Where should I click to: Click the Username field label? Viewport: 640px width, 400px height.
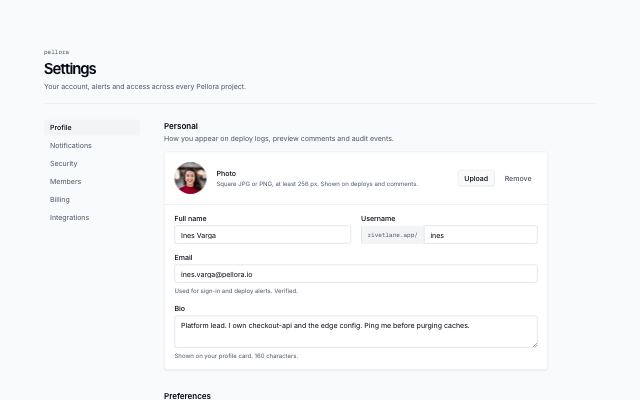click(x=378, y=218)
